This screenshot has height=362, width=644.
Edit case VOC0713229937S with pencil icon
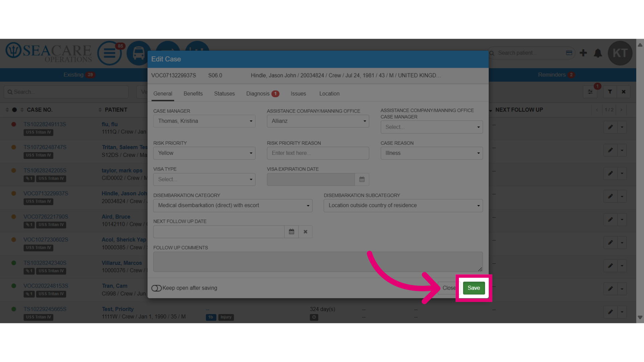pyautogui.click(x=610, y=196)
